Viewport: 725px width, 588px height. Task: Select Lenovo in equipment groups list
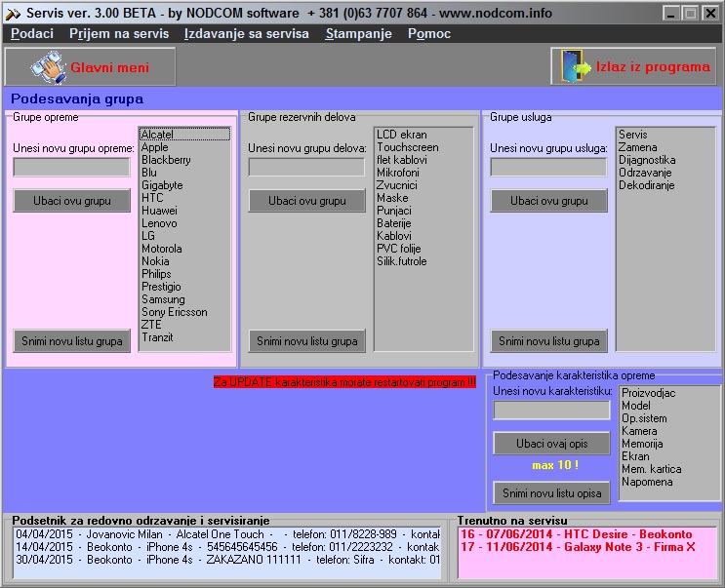184,223
